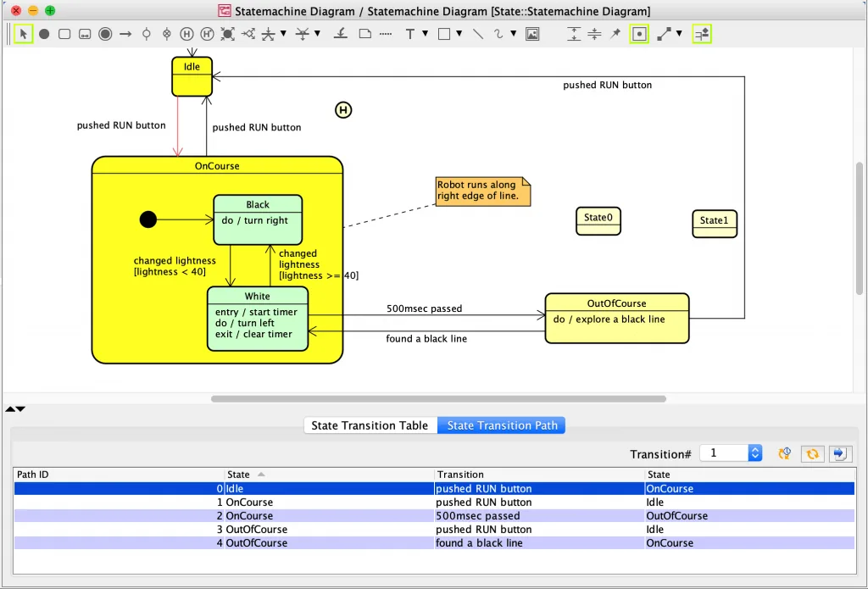Image resolution: width=868 pixels, height=589 pixels.
Task: Switch to State Transition Table tab
Action: click(370, 425)
